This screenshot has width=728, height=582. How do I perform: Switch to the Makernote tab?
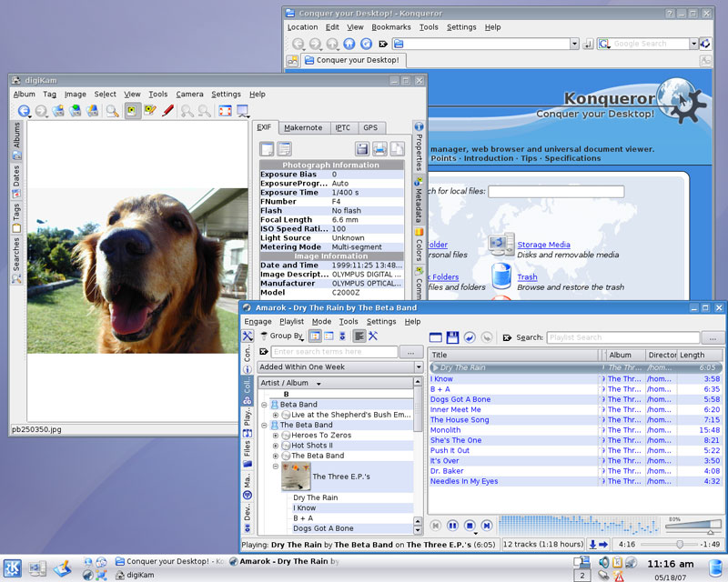(302, 128)
